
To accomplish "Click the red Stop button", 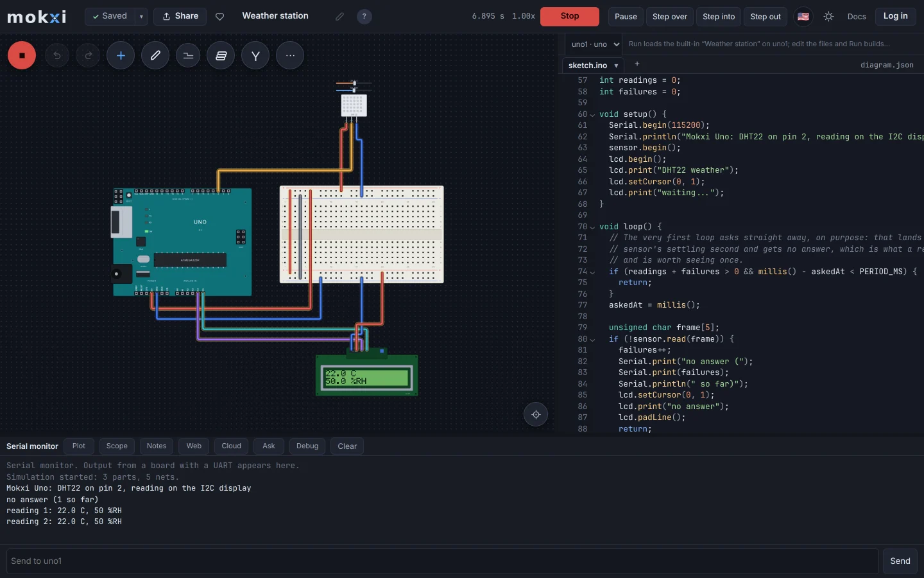I will point(570,17).
